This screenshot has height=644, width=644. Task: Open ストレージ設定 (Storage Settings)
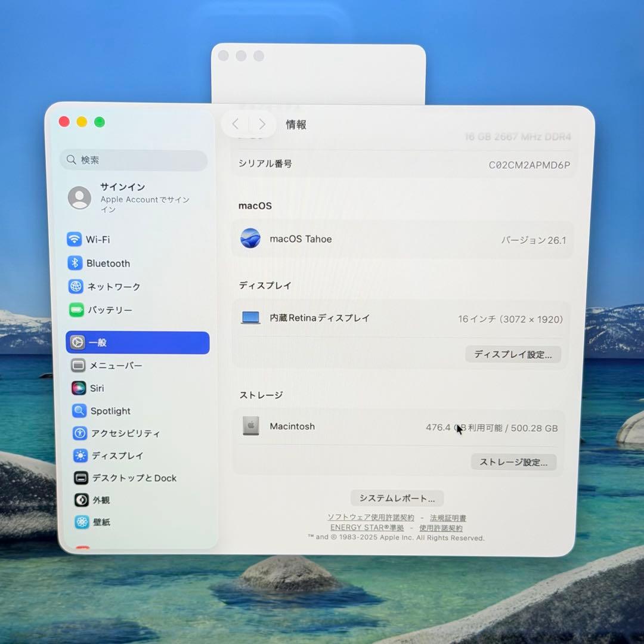pos(513,462)
